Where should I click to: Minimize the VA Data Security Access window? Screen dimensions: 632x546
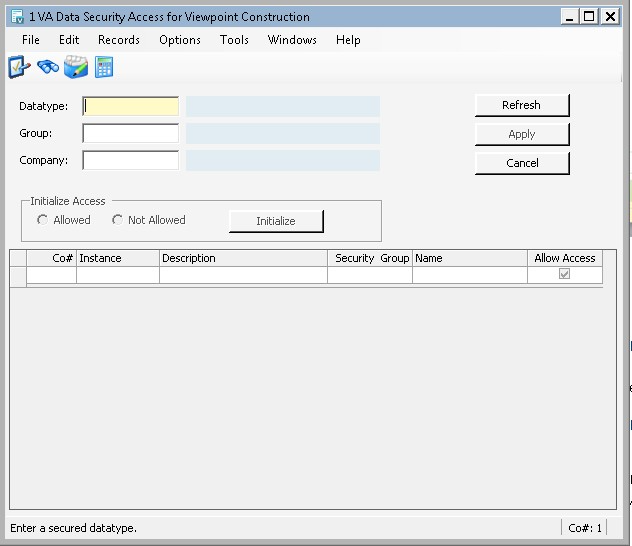click(x=570, y=17)
